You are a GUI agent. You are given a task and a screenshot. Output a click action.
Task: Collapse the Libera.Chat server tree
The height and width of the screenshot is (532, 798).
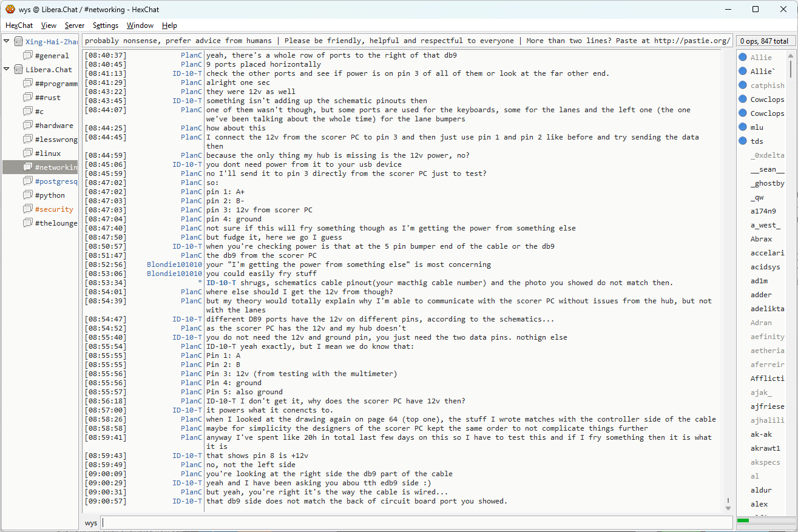coord(7,69)
